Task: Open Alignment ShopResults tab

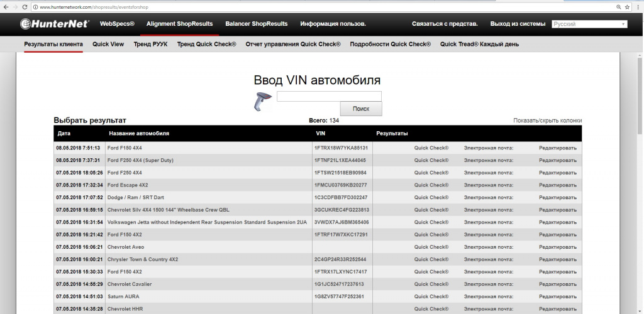Action: (179, 24)
